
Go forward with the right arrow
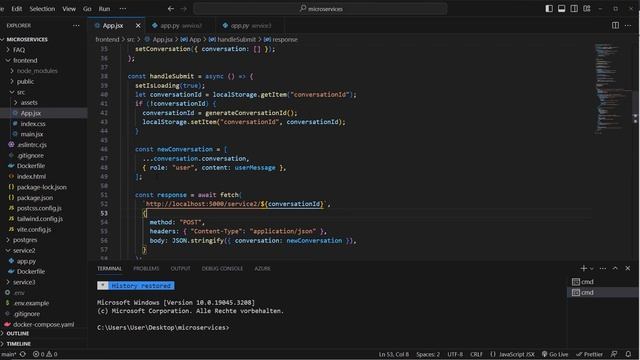(x=184, y=9)
